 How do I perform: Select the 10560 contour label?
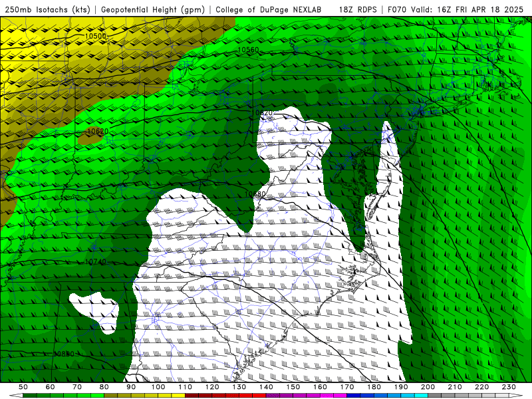[248, 50]
